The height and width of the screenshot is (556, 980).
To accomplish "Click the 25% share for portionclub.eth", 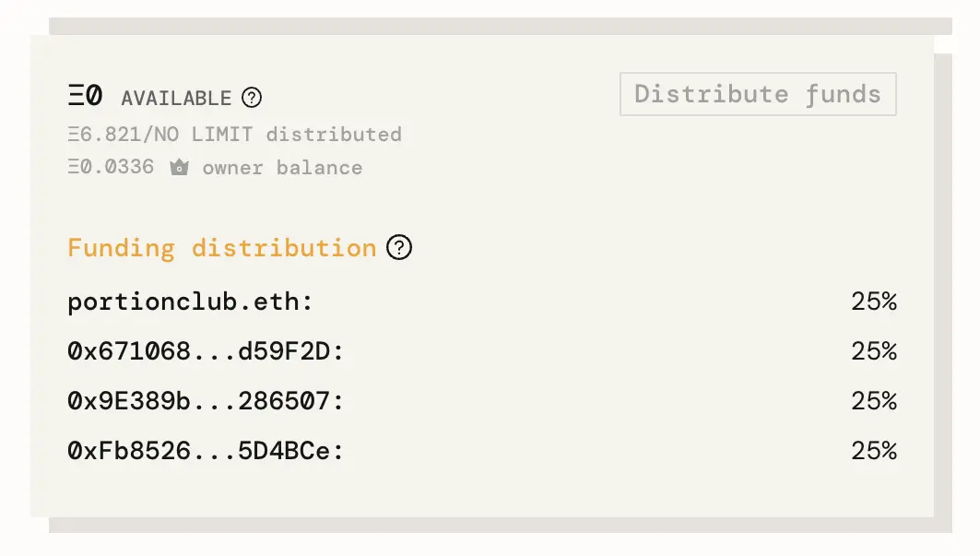I will click(874, 302).
